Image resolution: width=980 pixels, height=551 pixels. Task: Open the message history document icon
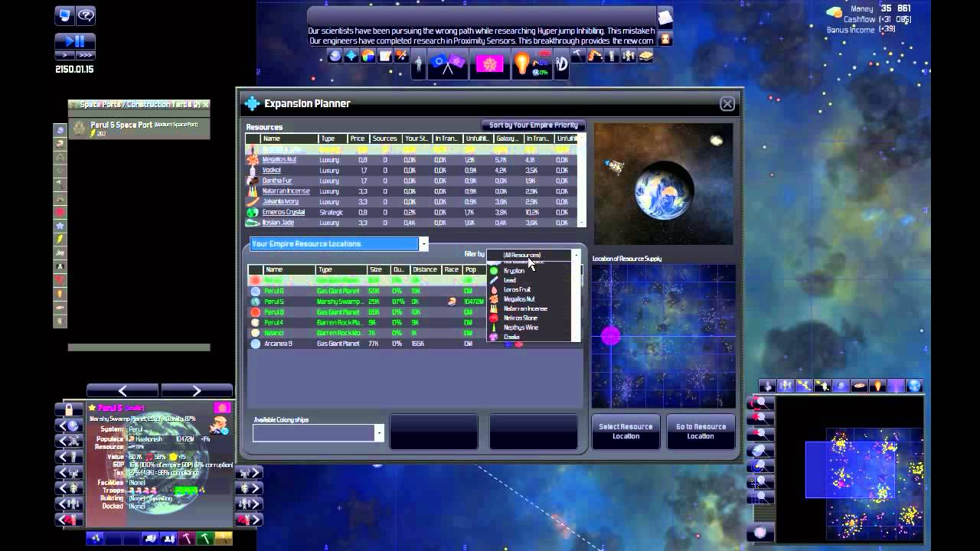click(x=665, y=17)
